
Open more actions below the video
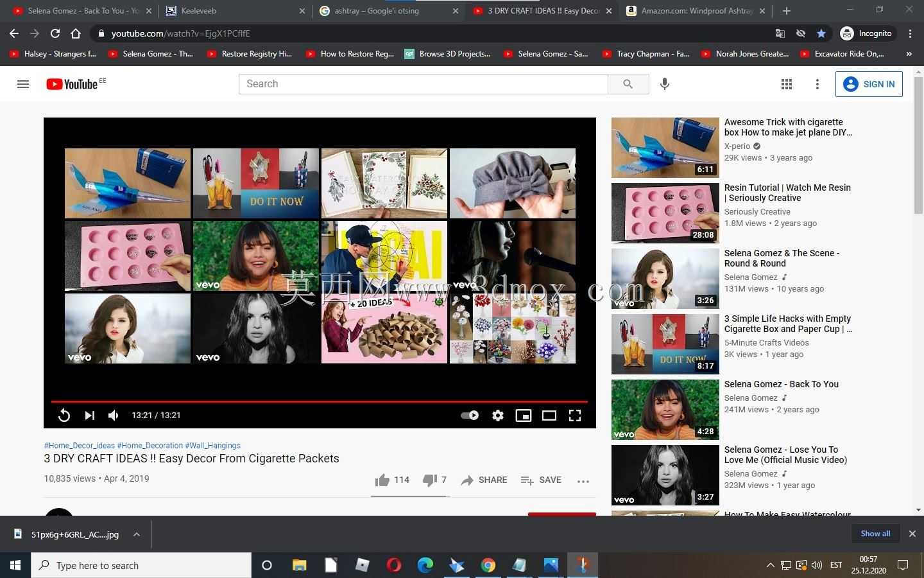point(583,480)
